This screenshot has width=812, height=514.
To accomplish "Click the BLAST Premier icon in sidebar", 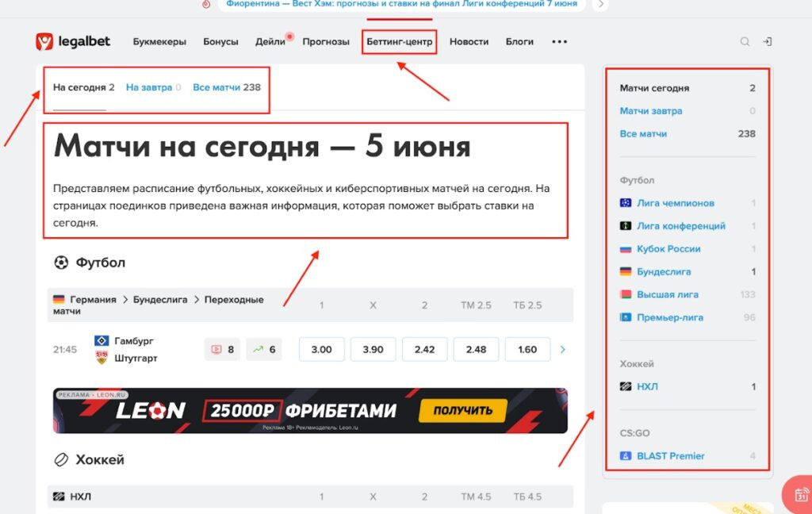I will [x=626, y=456].
